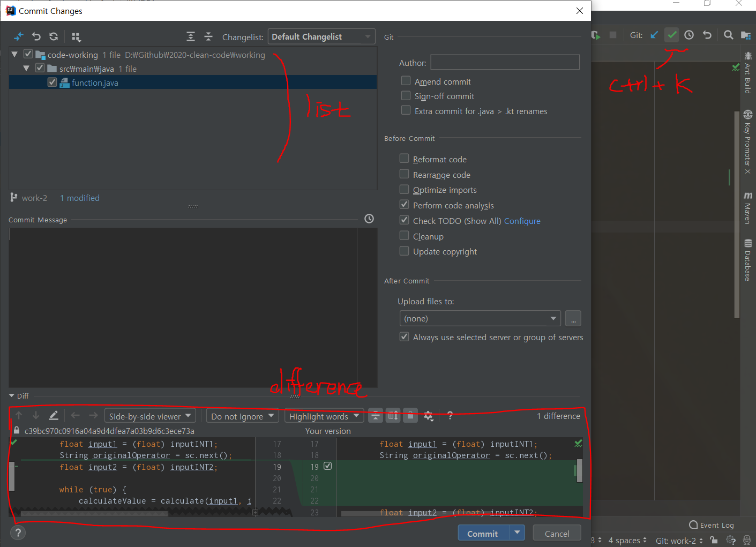
Task: Expand all nodes in changes tree
Action: click(191, 36)
